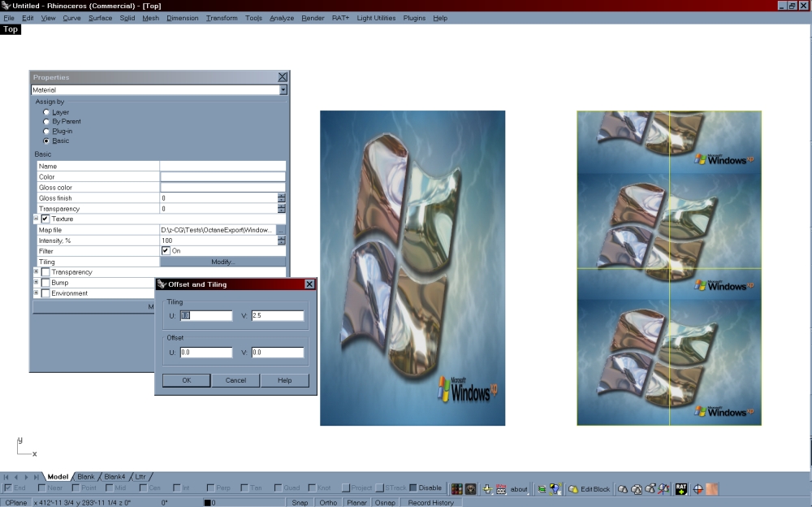The image size is (812, 507).
Task: Select the tiled Windows XP image surface
Action: click(669, 268)
